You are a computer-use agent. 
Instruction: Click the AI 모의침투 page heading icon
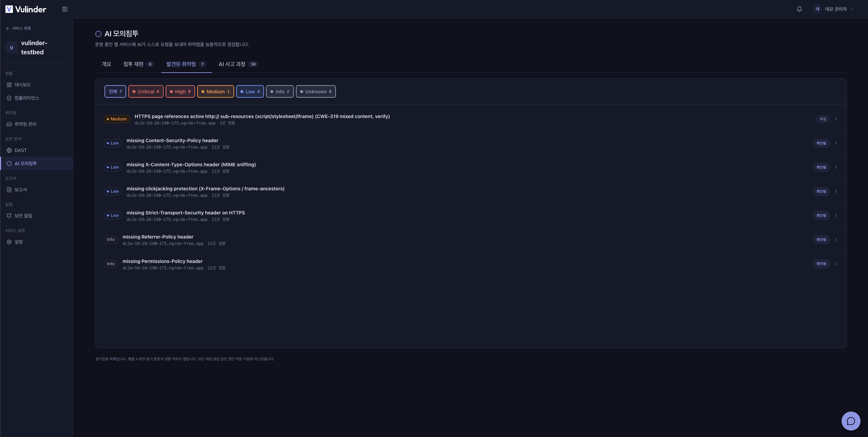coord(98,34)
